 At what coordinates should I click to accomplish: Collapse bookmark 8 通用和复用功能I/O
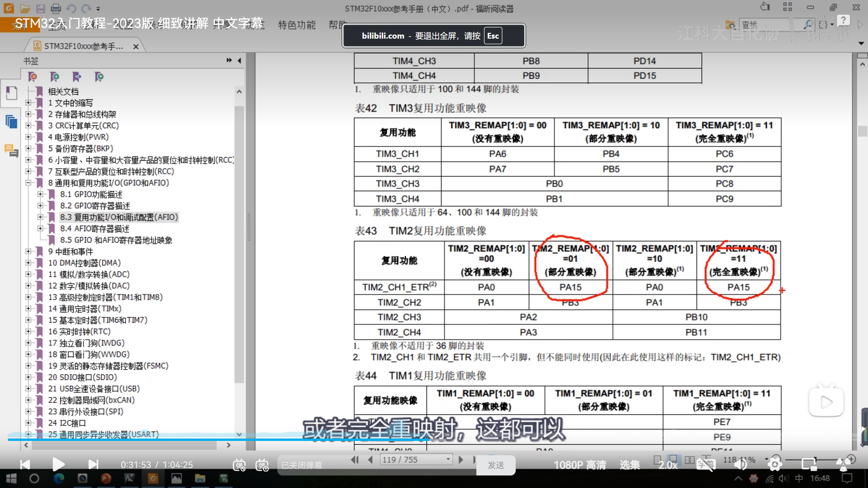coord(28,183)
